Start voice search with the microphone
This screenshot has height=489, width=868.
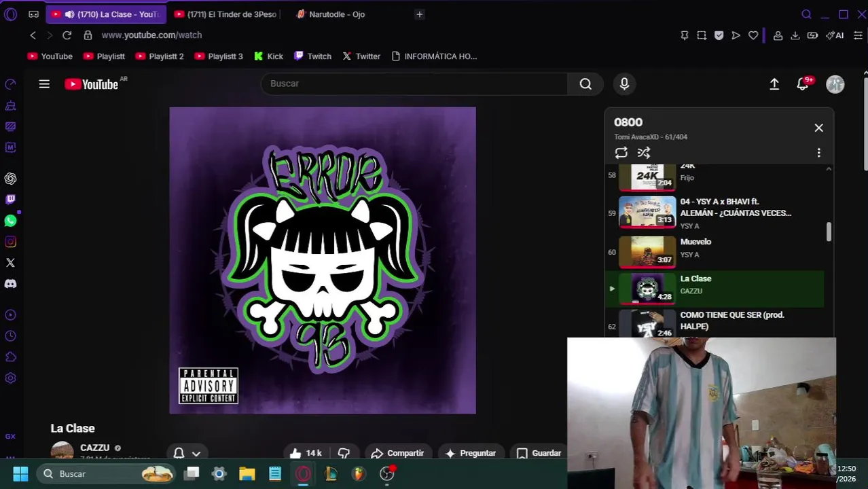pos(624,84)
